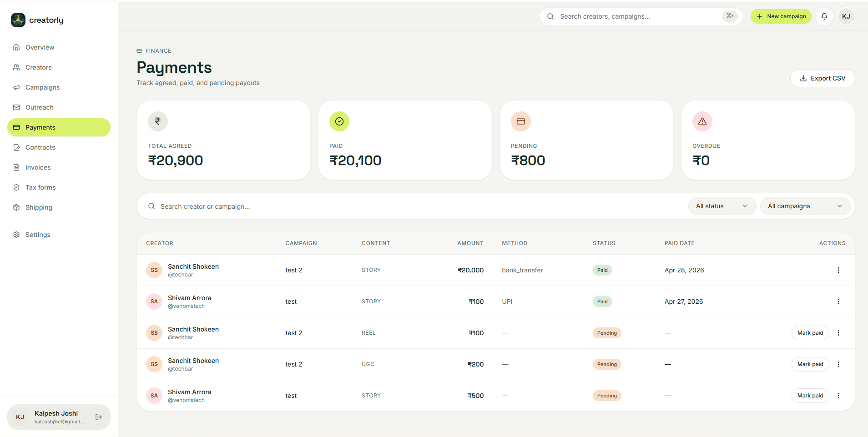Viewport: 868px width, 437px height.
Task: Click the creatorly logo icon
Action: click(18, 20)
